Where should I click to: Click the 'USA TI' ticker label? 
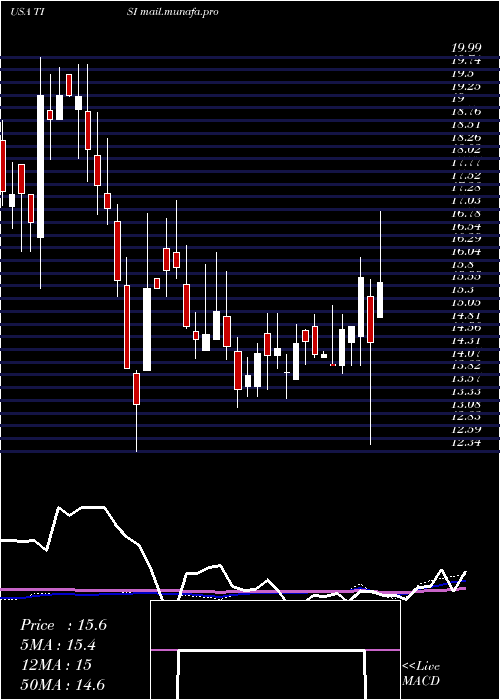(x=26, y=12)
